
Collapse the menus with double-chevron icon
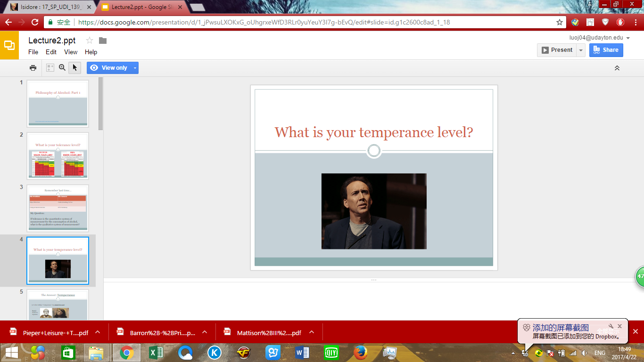coord(617,68)
